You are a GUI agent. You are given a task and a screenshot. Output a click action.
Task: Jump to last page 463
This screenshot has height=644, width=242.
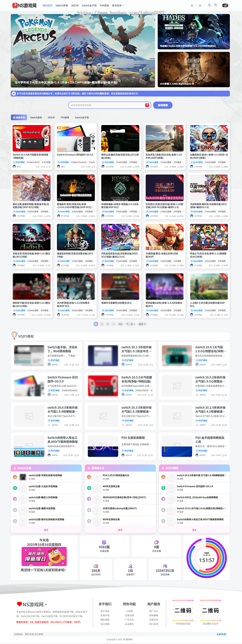click(120, 324)
